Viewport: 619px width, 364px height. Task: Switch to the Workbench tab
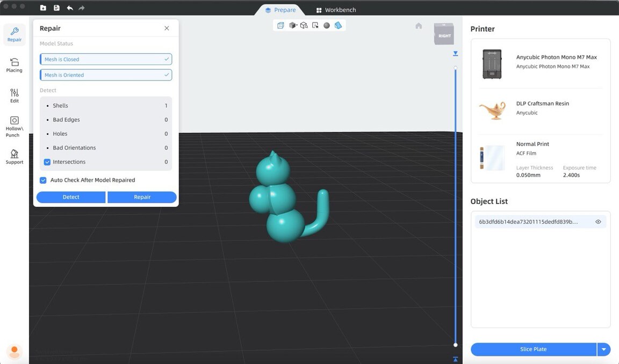point(336,10)
